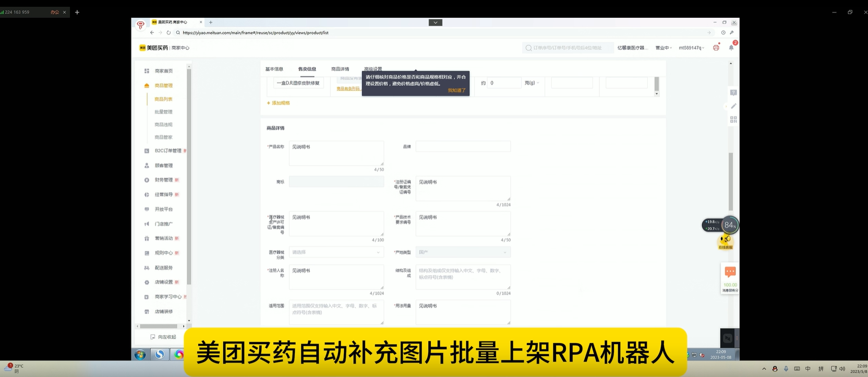The height and width of the screenshot is (377, 868).
Task: Open 商家首页 in the sidebar
Action: tap(163, 71)
